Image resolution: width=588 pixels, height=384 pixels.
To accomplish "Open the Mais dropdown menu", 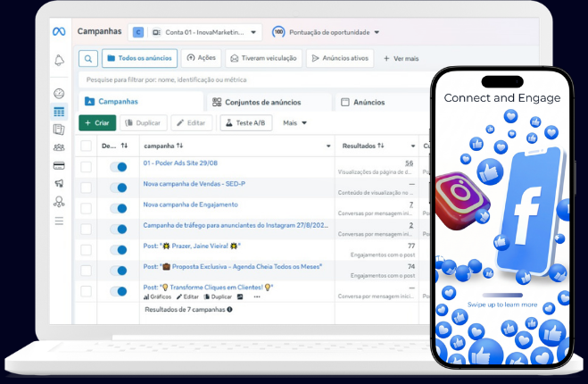I will click(x=294, y=123).
